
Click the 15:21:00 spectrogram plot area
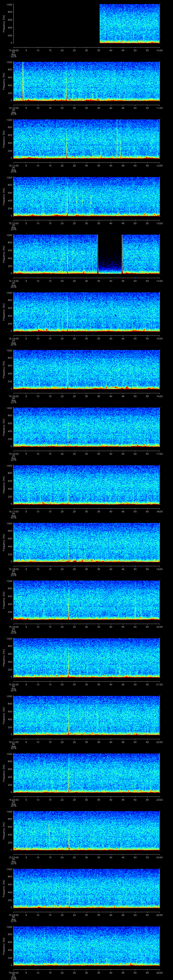86,715
